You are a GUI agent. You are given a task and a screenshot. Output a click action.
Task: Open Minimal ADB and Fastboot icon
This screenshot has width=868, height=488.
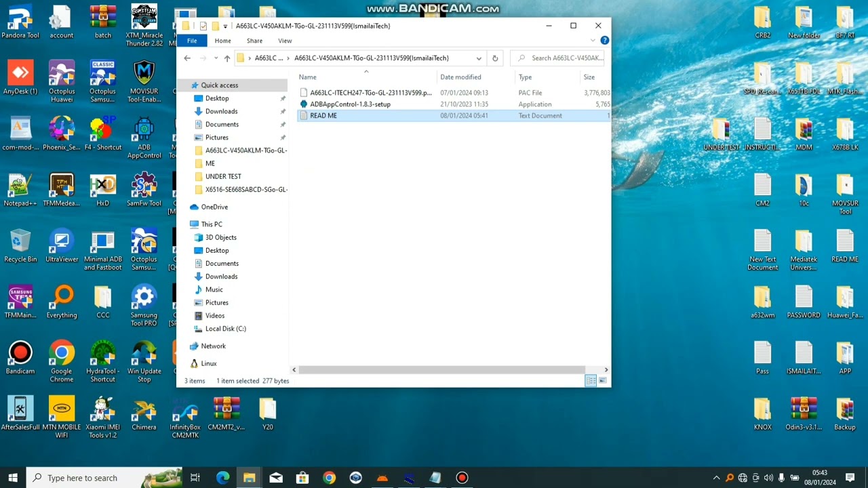coord(102,249)
